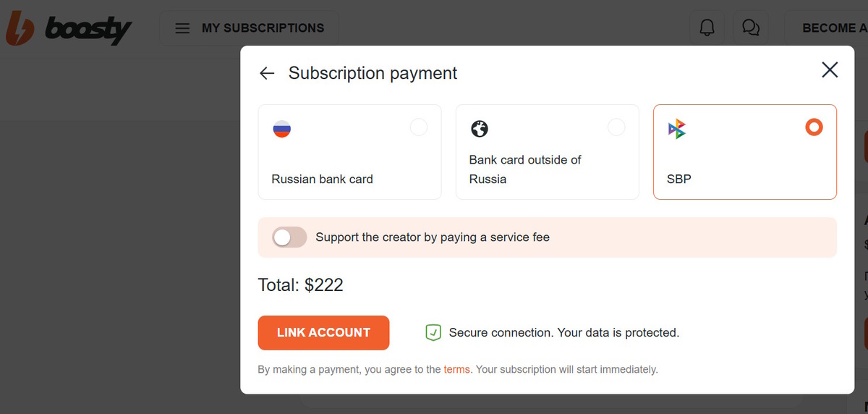868x414 pixels.
Task: Go back using the left arrow
Action: (x=267, y=73)
